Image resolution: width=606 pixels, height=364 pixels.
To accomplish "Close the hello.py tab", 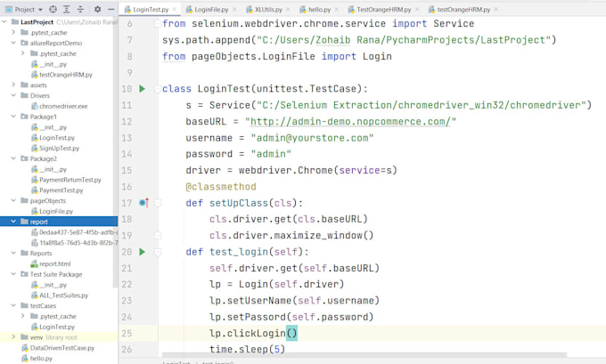I will coord(336,9).
